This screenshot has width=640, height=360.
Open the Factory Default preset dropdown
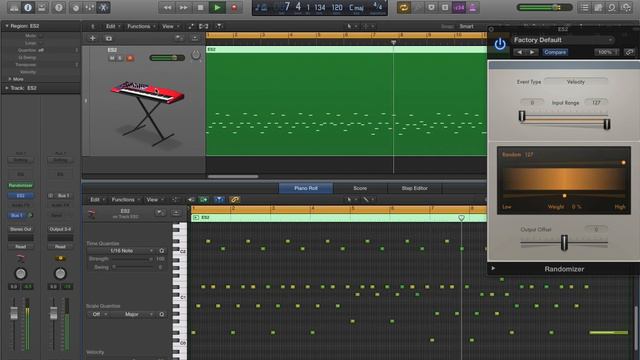[x=563, y=40]
